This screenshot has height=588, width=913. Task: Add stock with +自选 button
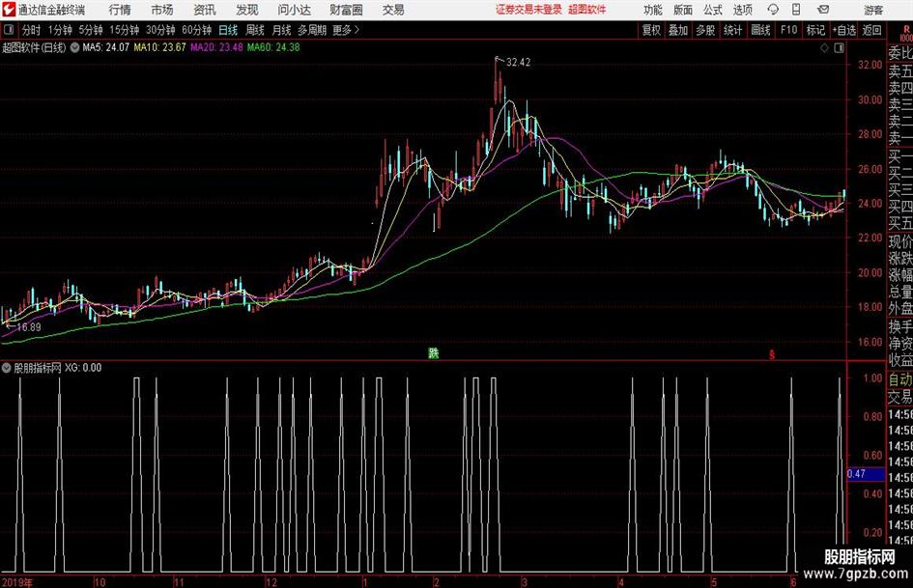pos(843,30)
